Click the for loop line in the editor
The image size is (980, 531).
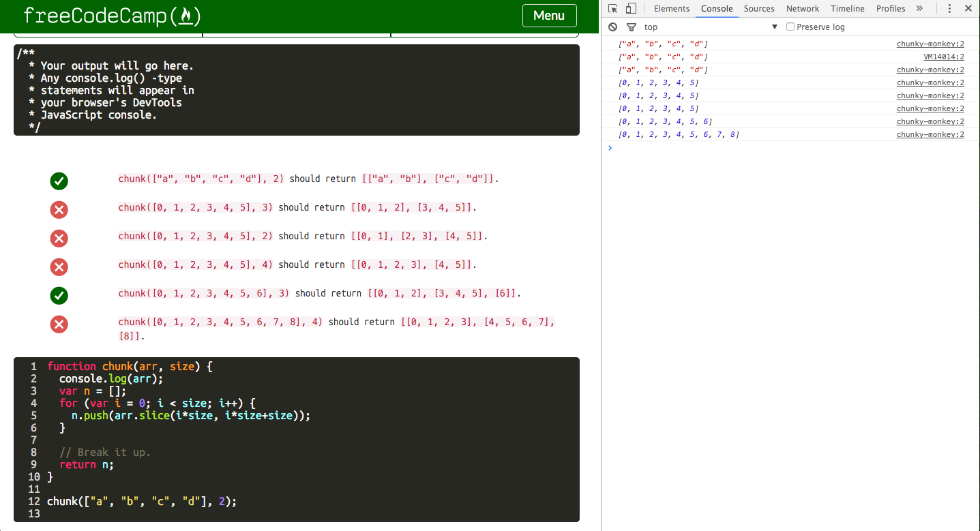click(158, 404)
